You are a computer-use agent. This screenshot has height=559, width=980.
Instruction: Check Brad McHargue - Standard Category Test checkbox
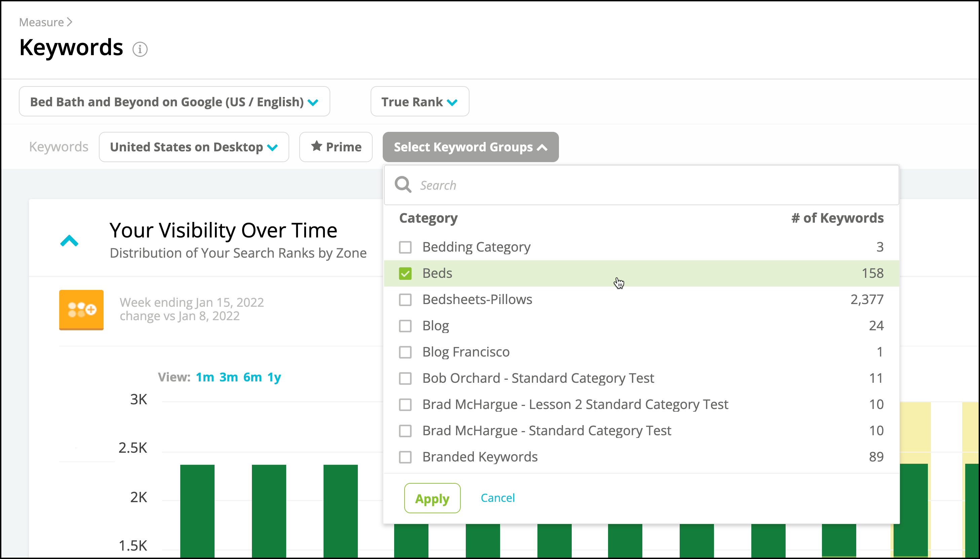point(405,431)
